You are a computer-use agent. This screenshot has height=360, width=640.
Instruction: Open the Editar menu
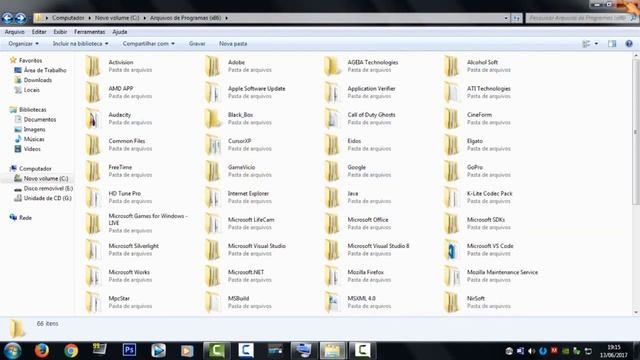coord(39,32)
